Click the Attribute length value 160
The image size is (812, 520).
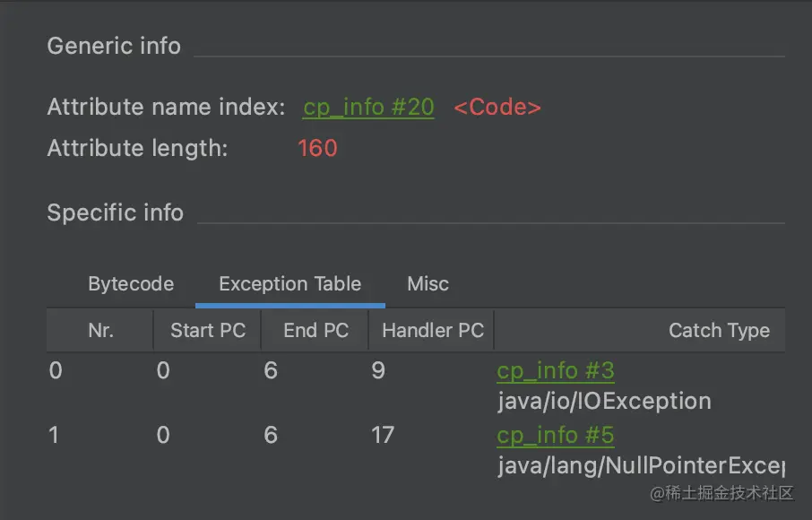click(317, 148)
